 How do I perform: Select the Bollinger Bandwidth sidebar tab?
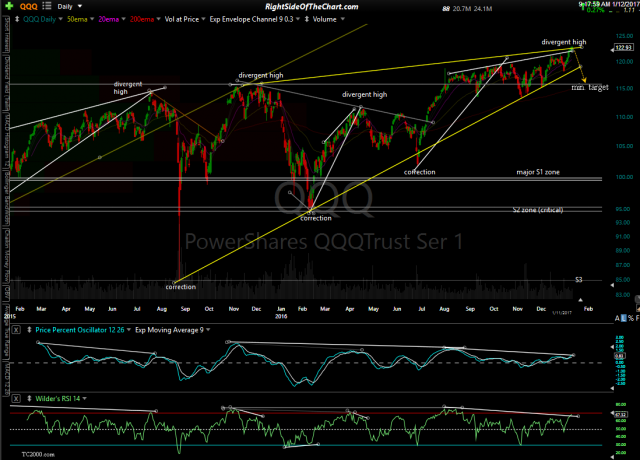point(7,199)
